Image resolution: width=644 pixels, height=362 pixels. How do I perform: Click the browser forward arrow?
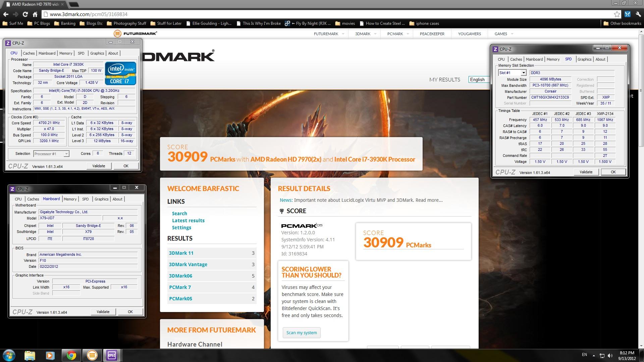tap(15, 14)
